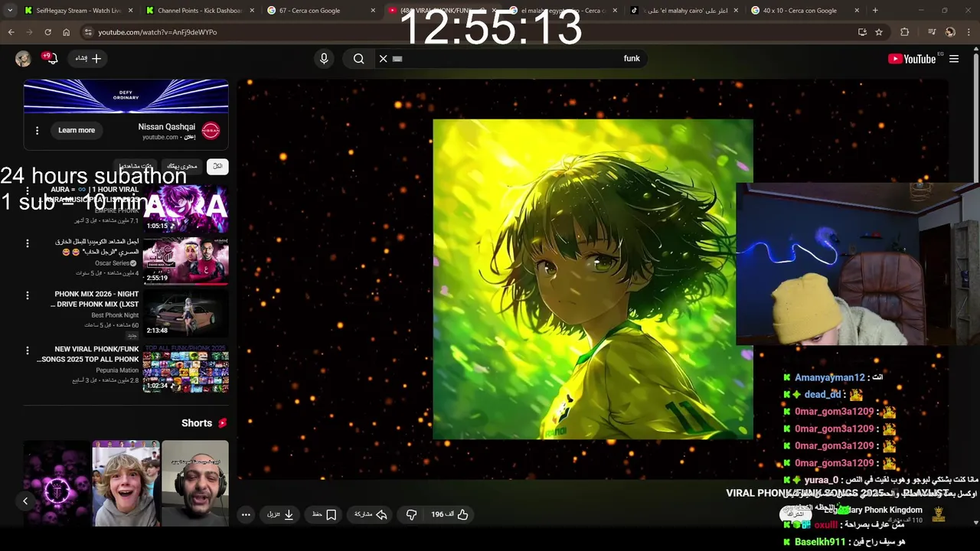Viewport: 980px width, 551px height.
Task: Open the YouTube account avatar menu
Action: (x=23, y=59)
